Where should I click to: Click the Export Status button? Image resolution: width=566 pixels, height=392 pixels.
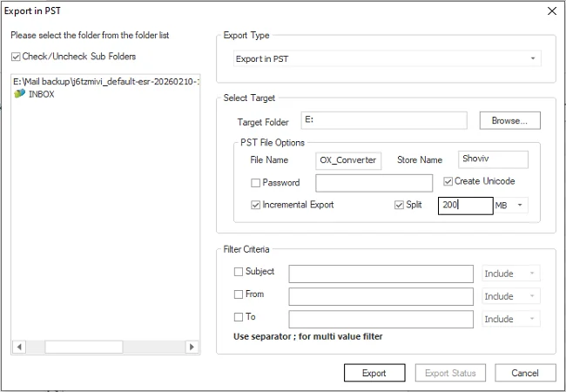coord(450,373)
